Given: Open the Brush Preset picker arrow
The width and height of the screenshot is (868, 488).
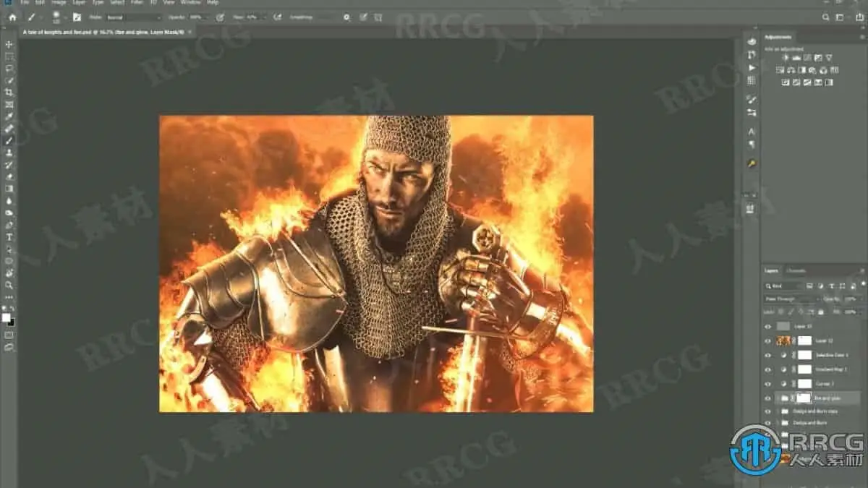Looking at the screenshot, I should coord(66,17).
